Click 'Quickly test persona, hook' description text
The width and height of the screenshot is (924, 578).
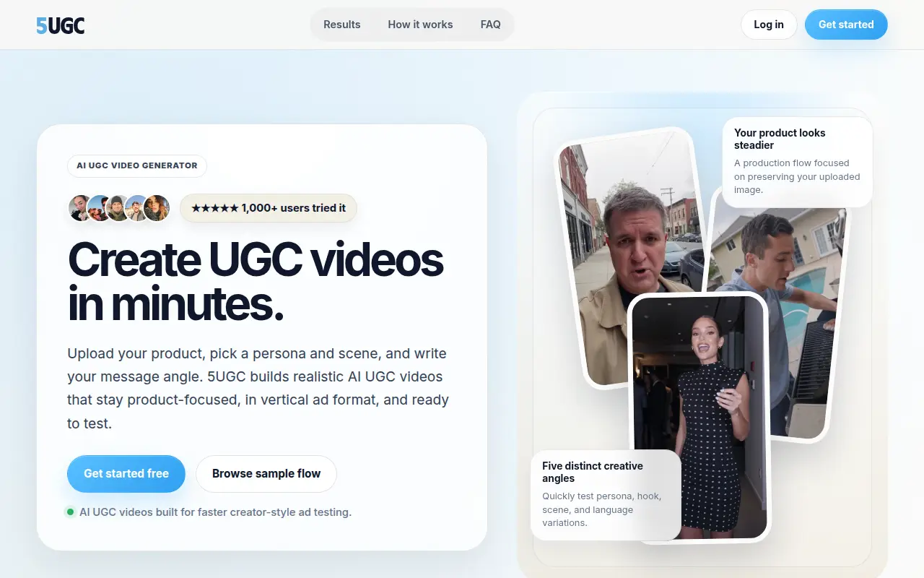(x=602, y=509)
